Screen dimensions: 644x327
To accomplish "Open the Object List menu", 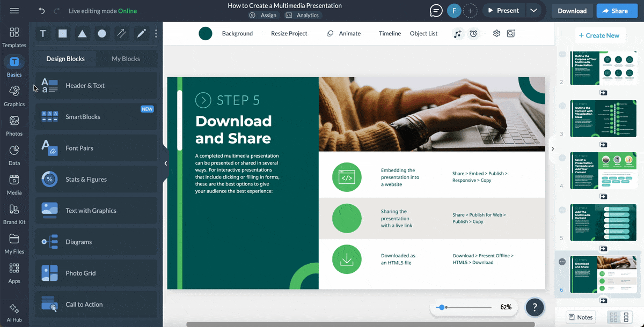I will (x=423, y=33).
